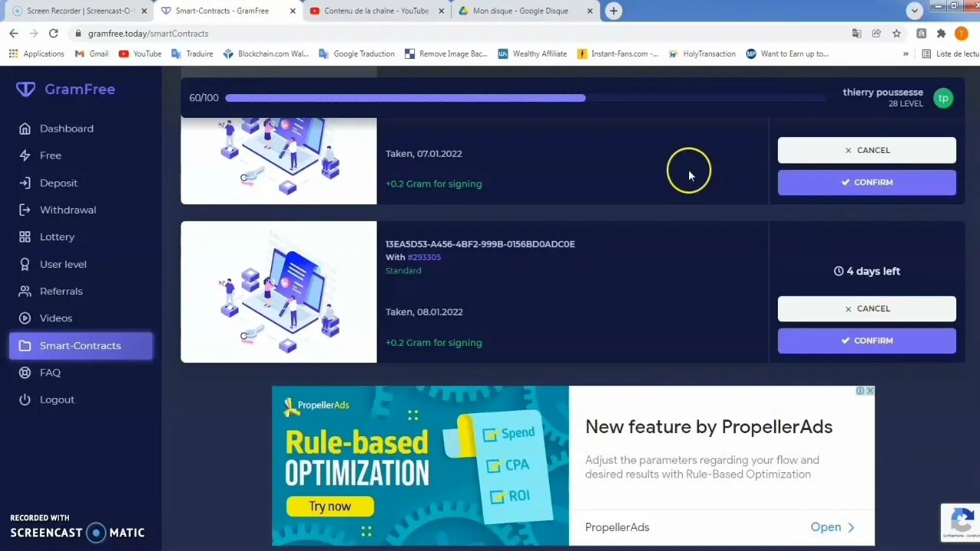This screenshot has height=551, width=980.
Task: Click the green tp user avatar
Action: point(943,98)
